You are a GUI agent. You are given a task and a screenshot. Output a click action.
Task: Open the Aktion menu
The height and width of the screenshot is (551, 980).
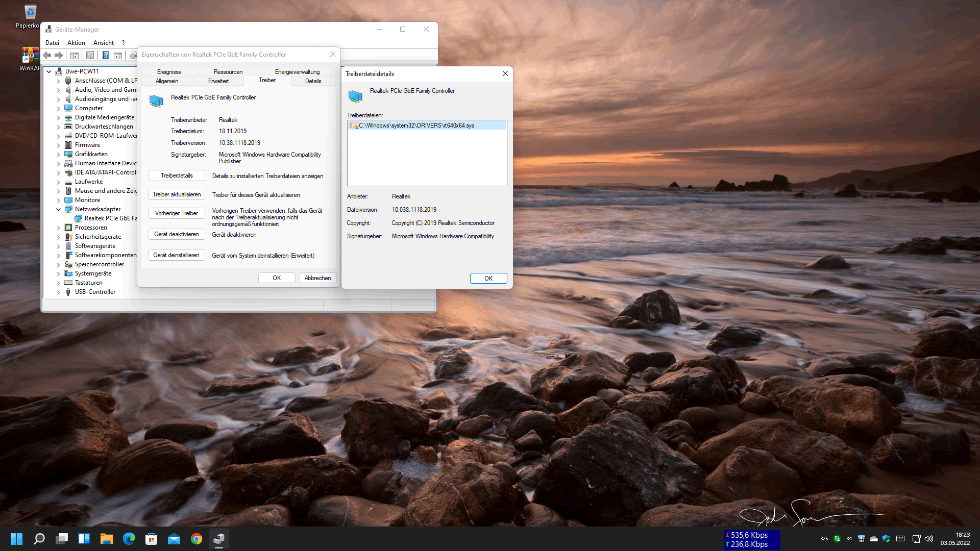[x=76, y=43]
